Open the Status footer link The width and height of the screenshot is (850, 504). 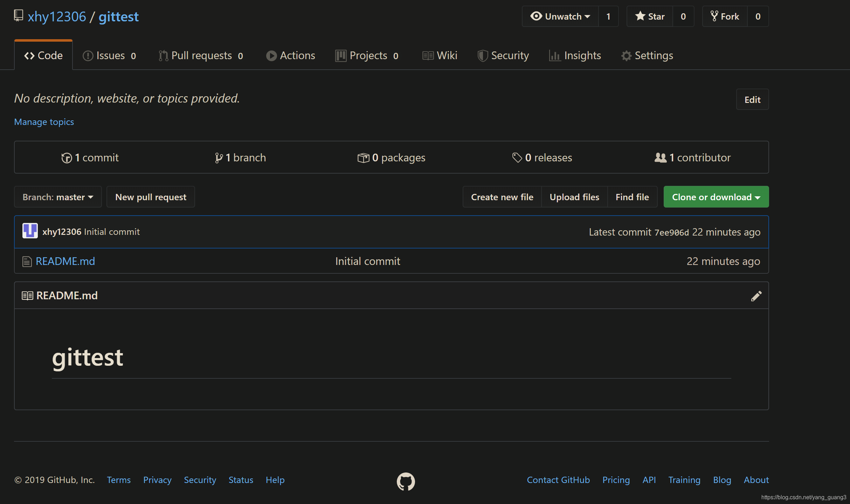241,480
